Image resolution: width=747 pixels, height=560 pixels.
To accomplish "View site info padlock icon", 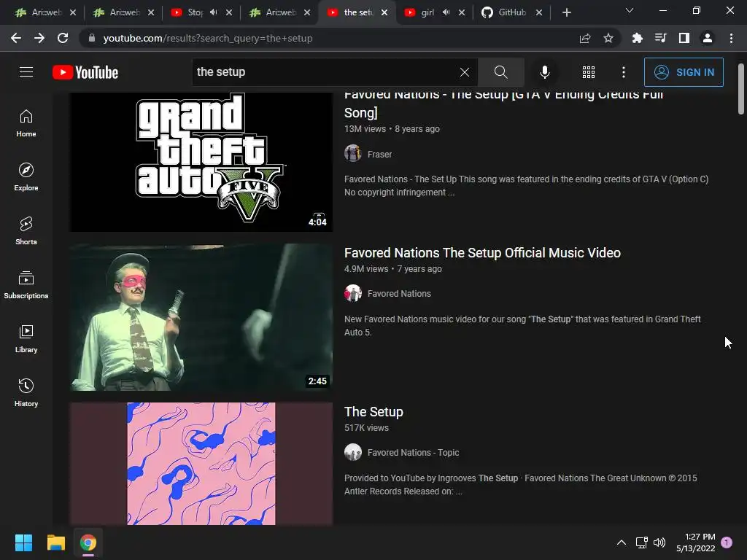I will (91, 38).
